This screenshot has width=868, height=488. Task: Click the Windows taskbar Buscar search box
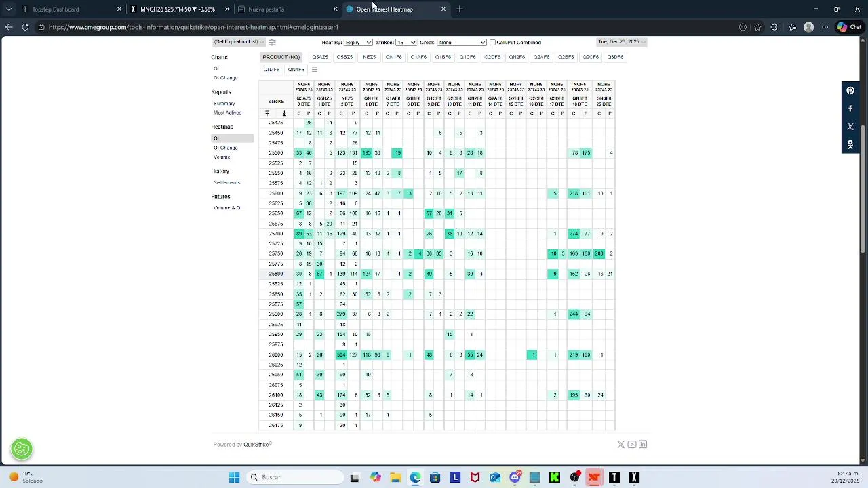point(295,477)
